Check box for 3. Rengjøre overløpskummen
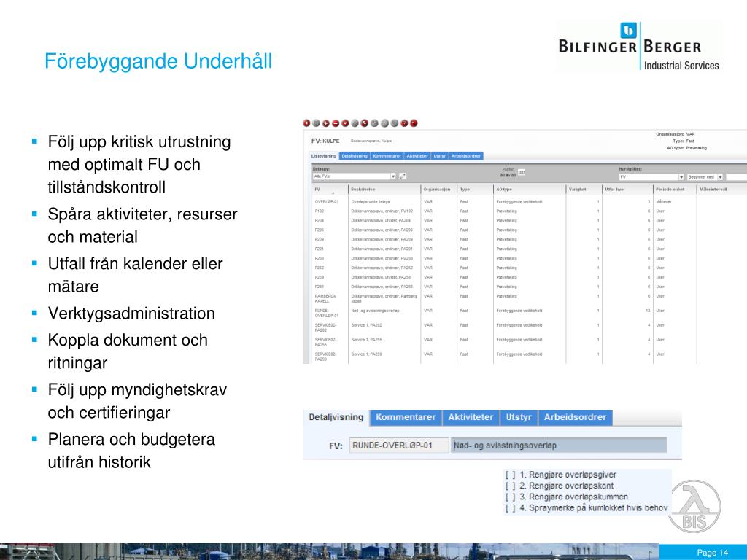 510,497
